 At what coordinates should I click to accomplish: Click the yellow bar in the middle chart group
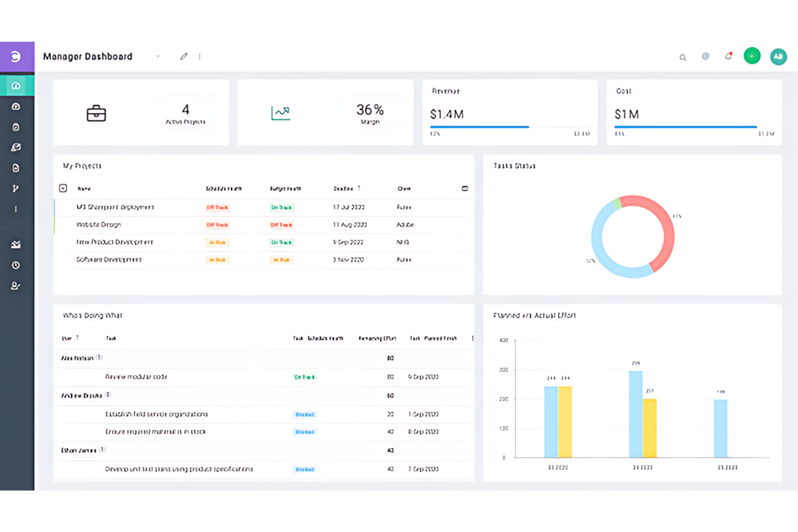click(x=650, y=428)
